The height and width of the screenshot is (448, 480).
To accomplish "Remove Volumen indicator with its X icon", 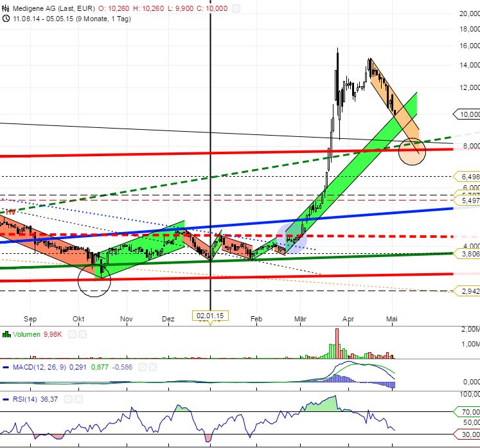I will click(x=83, y=334).
